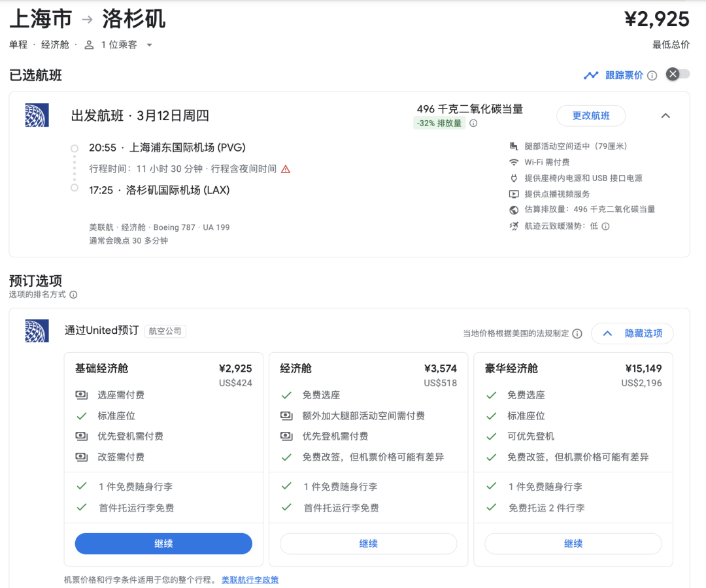Click the 航空公司 tag label
Image resolution: width=706 pixels, height=588 pixels.
tap(165, 331)
